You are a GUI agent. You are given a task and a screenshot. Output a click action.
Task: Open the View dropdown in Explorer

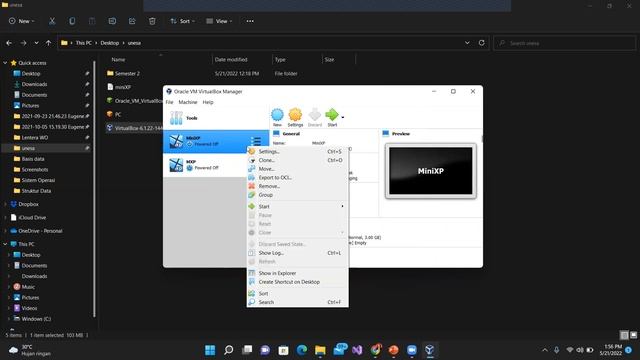219,21
